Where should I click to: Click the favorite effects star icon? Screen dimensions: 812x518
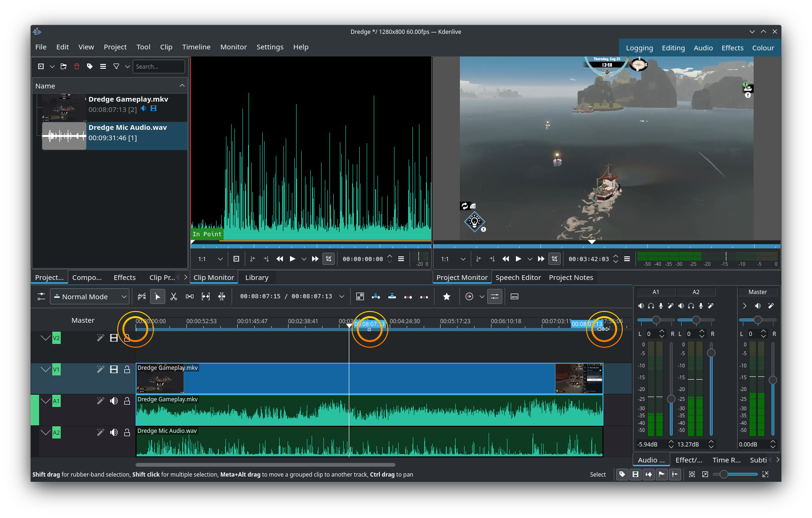pyautogui.click(x=447, y=296)
